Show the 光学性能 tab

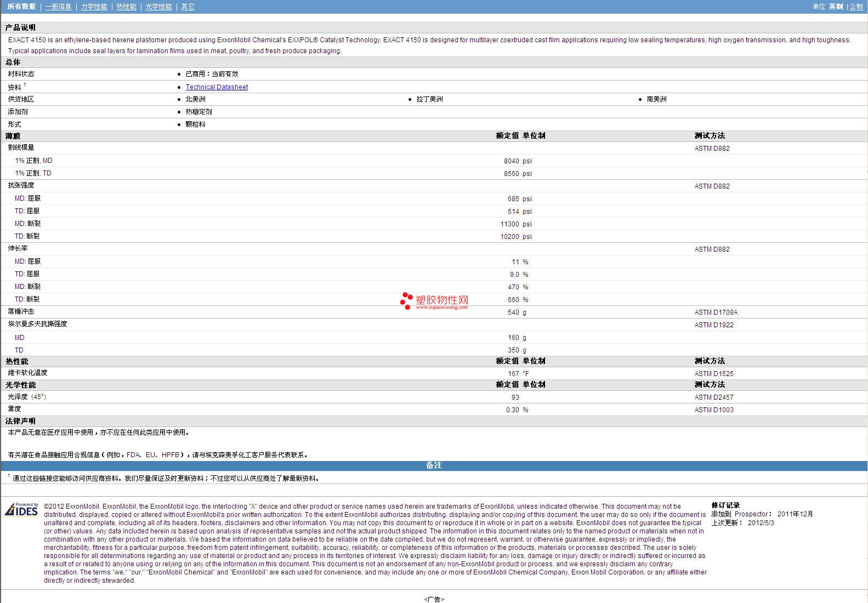[x=158, y=7]
